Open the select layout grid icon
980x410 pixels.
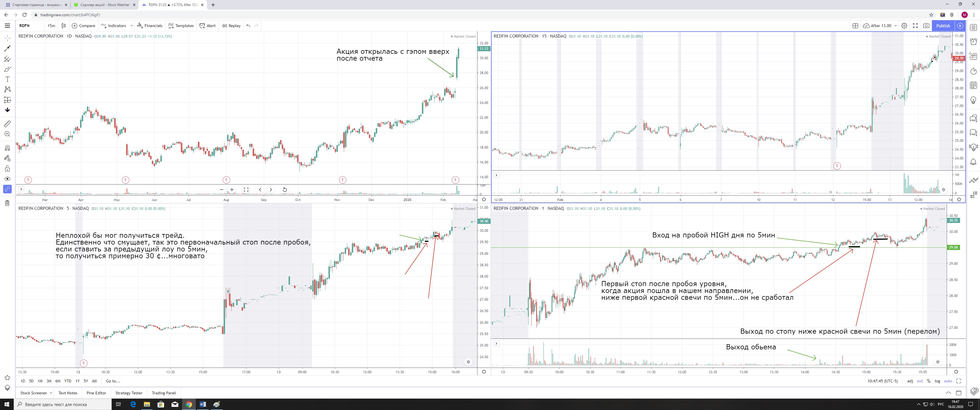(855, 25)
